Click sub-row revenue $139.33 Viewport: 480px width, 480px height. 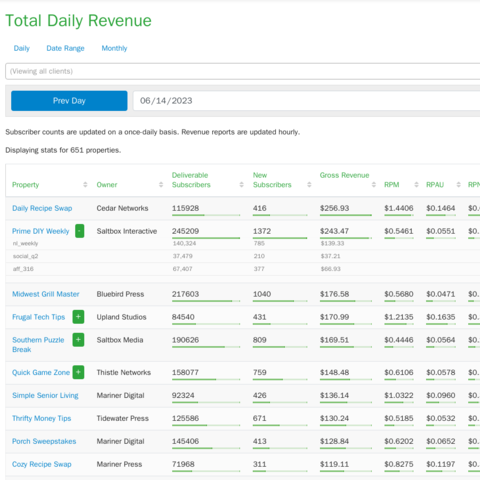click(332, 244)
